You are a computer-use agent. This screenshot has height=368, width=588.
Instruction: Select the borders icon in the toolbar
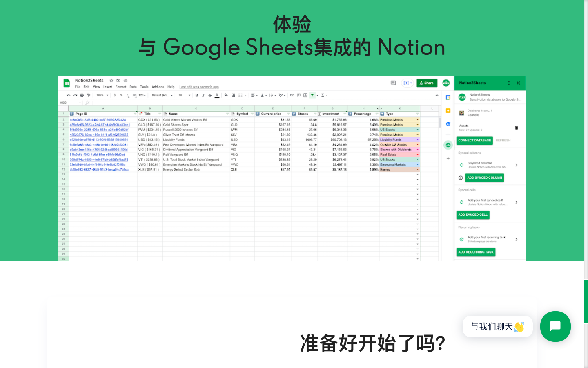click(x=233, y=95)
